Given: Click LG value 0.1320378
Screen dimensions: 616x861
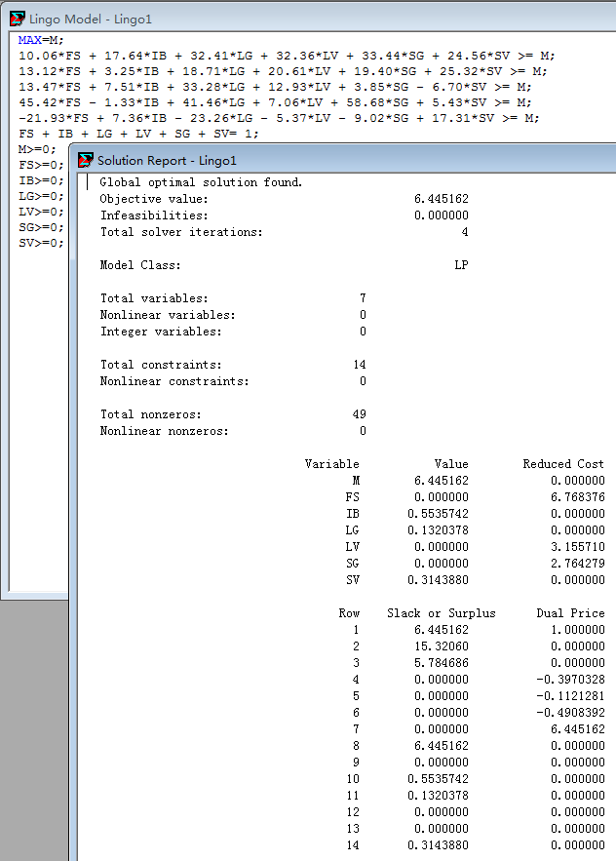Looking at the screenshot, I should (438, 529).
